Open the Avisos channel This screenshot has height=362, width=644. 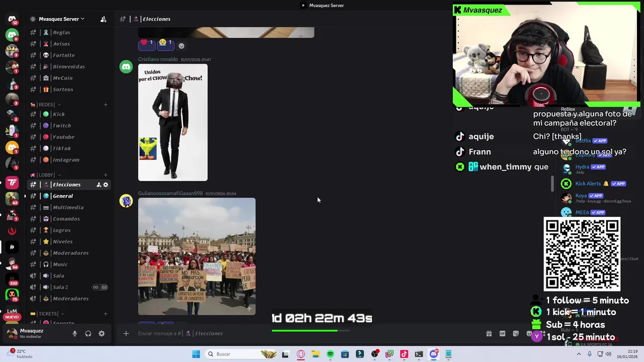69,44
